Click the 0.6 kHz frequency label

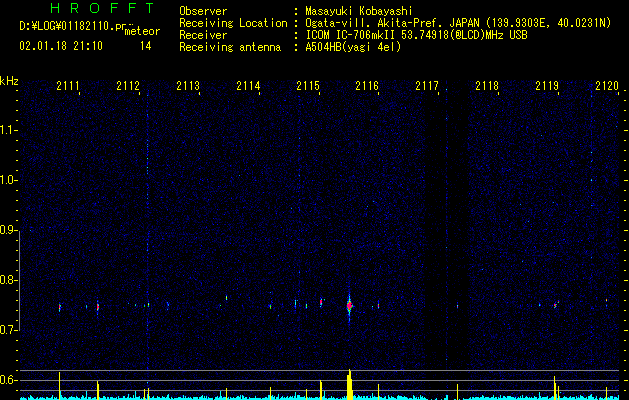pos(7,380)
